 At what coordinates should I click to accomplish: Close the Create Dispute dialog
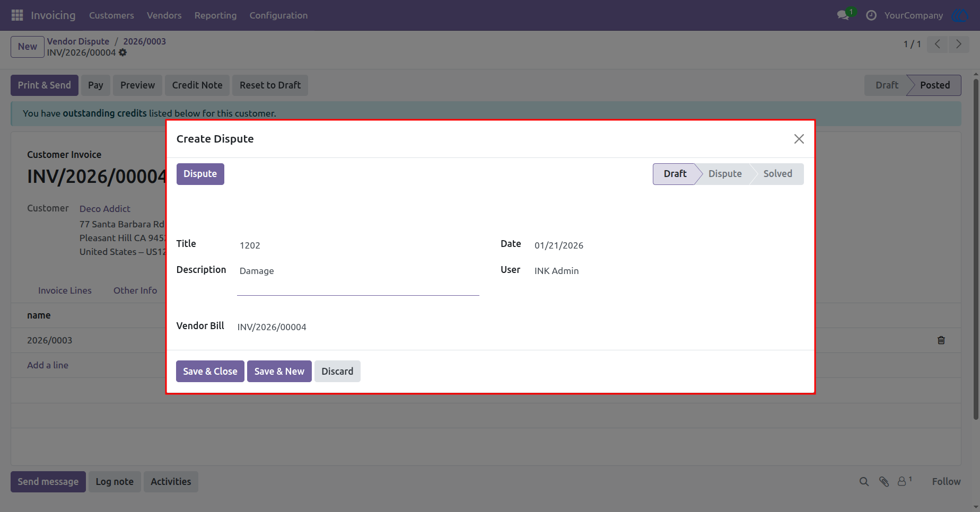pos(799,139)
